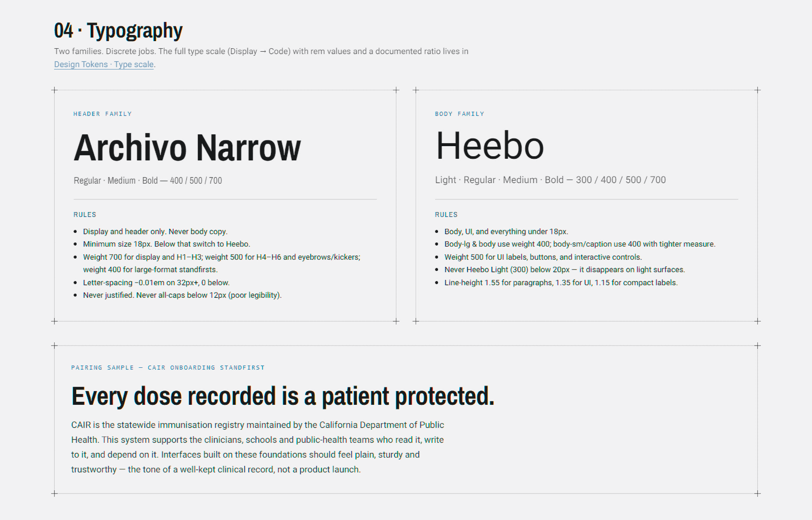Click the Heebo specimen title
This screenshot has height=520, width=812.
click(x=490, y=146)
